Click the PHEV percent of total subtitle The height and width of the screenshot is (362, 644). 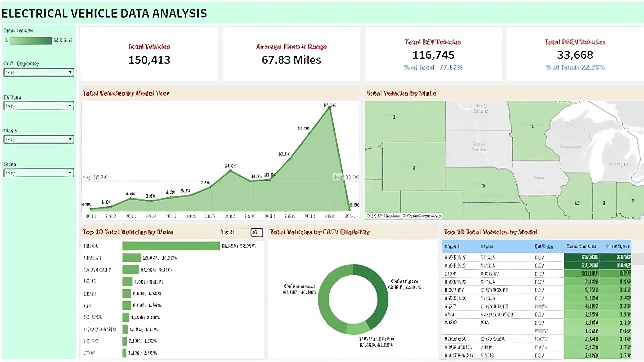pos(575,67)
